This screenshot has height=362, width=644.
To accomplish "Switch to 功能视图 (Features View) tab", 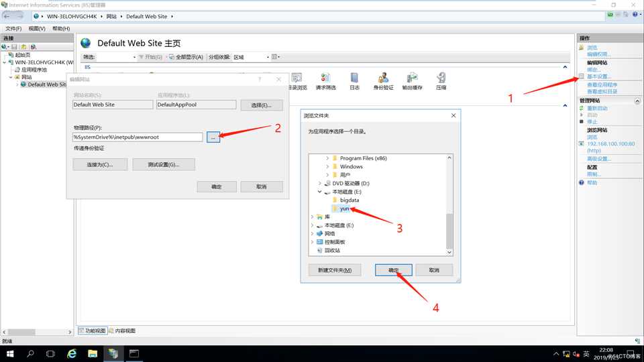I will click(93, 330).
